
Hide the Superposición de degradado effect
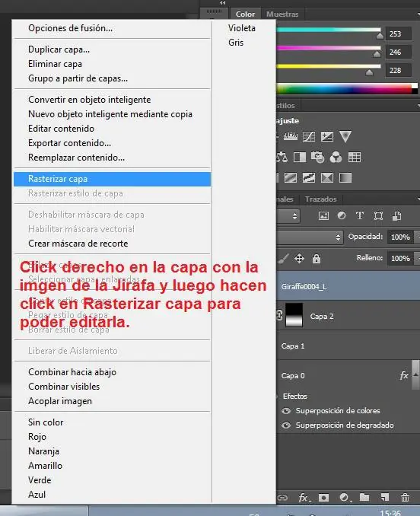(286, 425)
